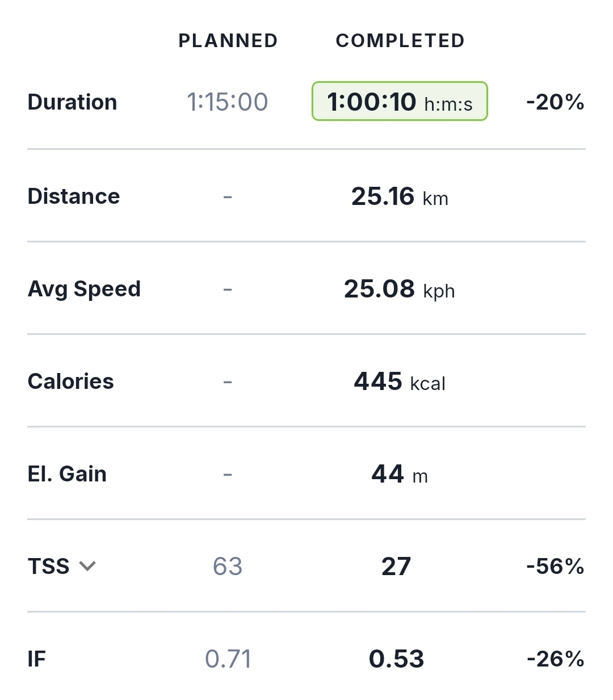The height and width of the screenshot is (700, 613).
Task: Select the completed Avg Speed 25.08 kph
Action: pyautogui.click(x=399, y=289)
